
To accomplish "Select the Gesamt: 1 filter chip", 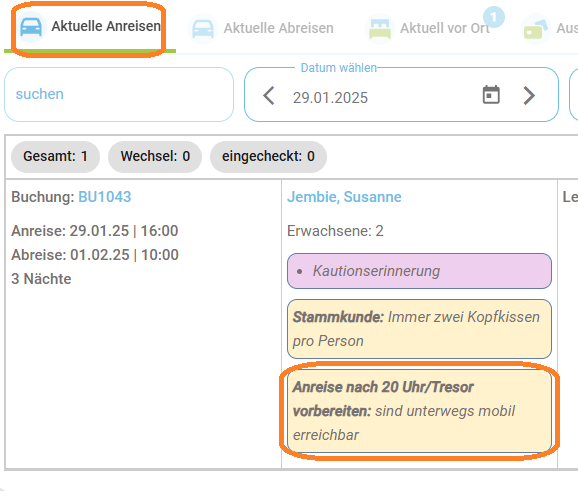I will [55, 157].
